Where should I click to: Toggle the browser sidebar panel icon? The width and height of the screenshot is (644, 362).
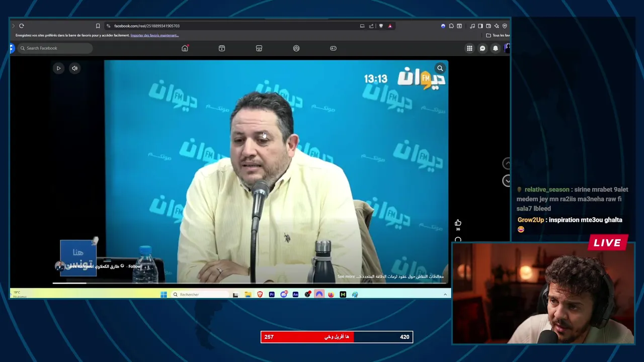pos(480,26)
